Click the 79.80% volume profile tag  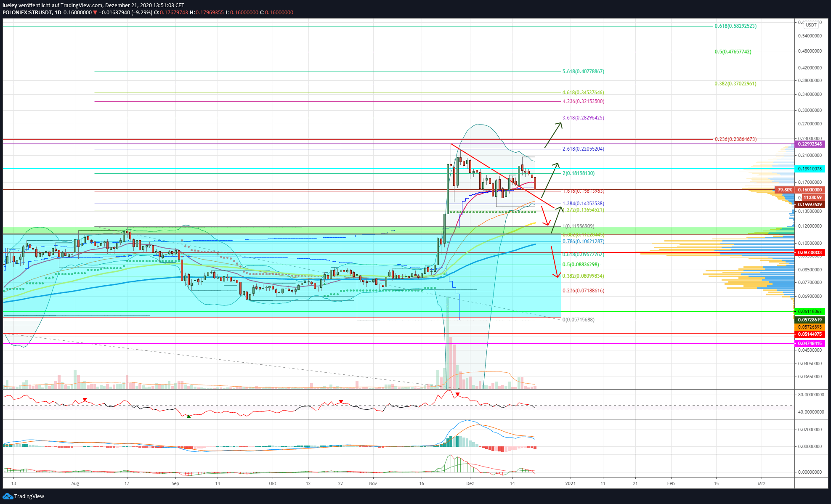tap(785, 190)
